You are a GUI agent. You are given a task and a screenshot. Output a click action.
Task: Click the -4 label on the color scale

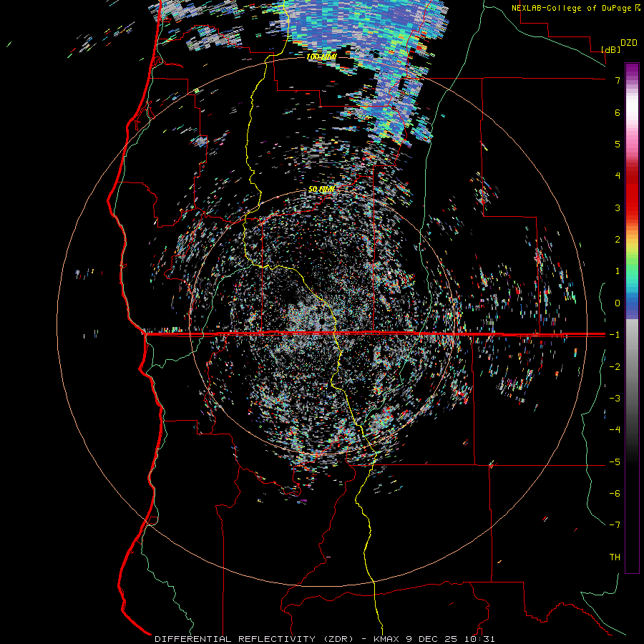pyautogui.click(x=615, y=430)
